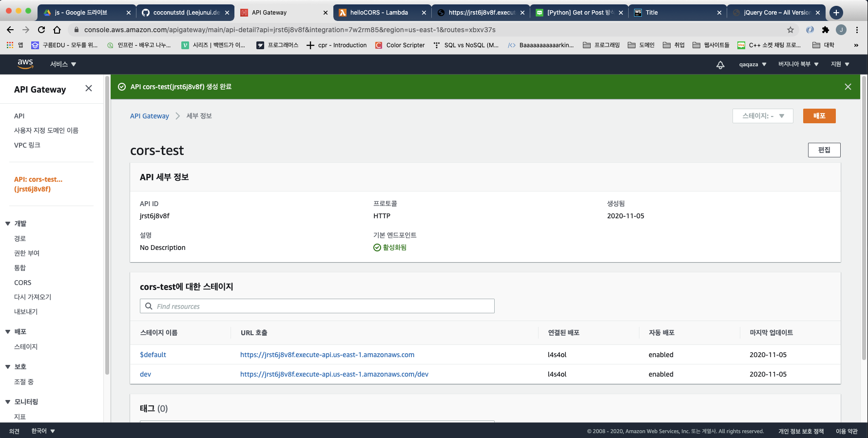Image resolution: width=868 pixels, height=438 pixels.
Task: Click search magnifier in Find resources field
Action: 149,306
